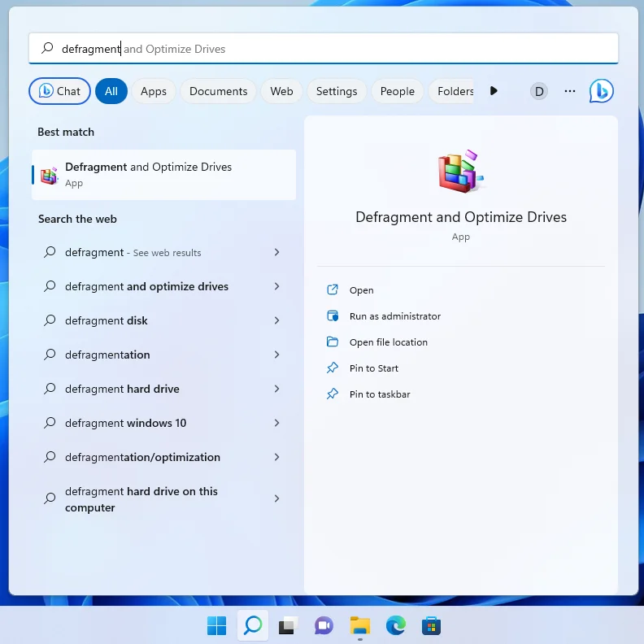Open the Microsoft Store taskbar icon
Viewport: 644px width, 644px height.
click(x=431, y=625)
